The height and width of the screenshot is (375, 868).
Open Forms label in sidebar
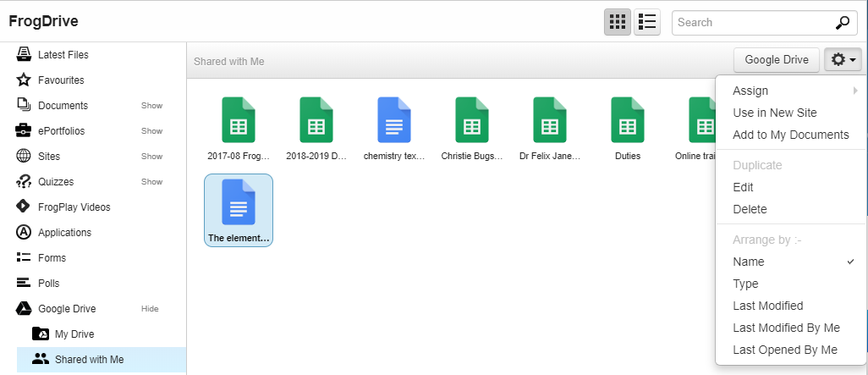click(52, 258)
